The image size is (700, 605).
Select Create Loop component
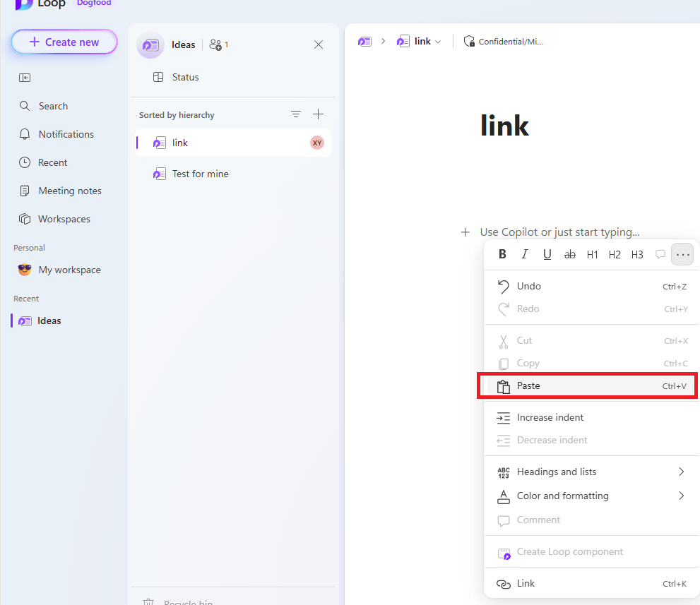592,552
